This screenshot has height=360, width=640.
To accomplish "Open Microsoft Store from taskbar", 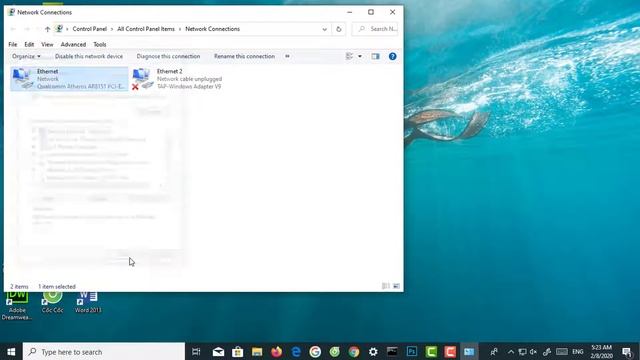I will (238, 352).
